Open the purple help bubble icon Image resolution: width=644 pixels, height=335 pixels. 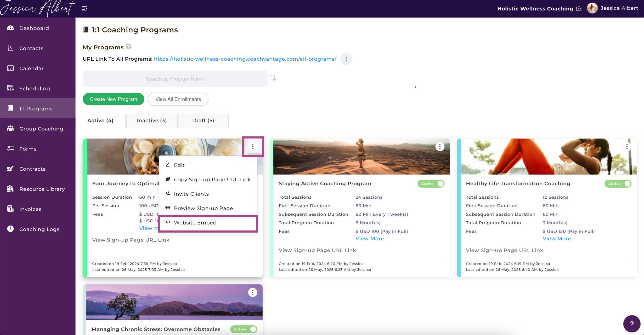[631, 324]
